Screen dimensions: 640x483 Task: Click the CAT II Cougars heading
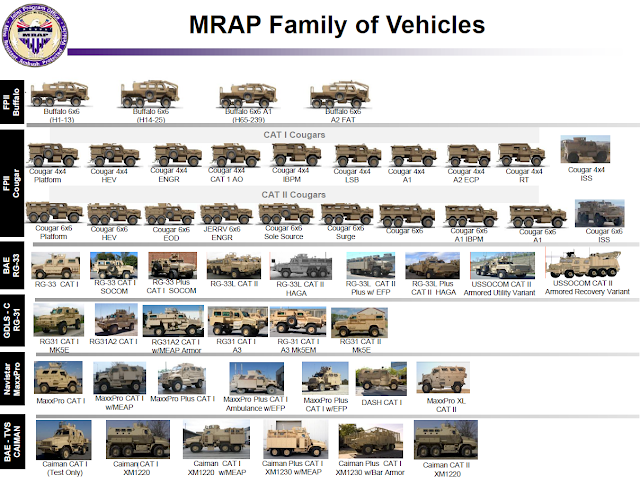pos(293,195)
